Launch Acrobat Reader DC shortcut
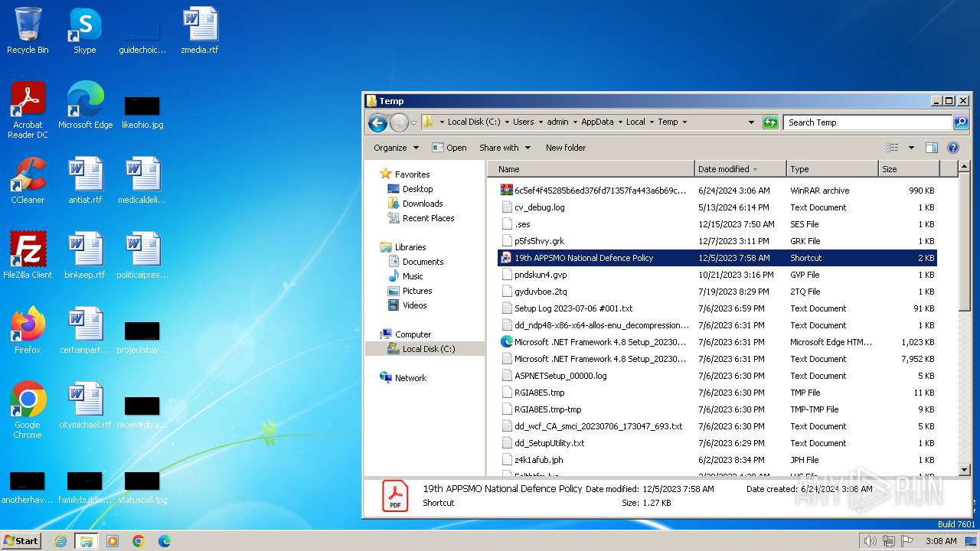This screenshot has height=551, width=980. tap(28, 109)
